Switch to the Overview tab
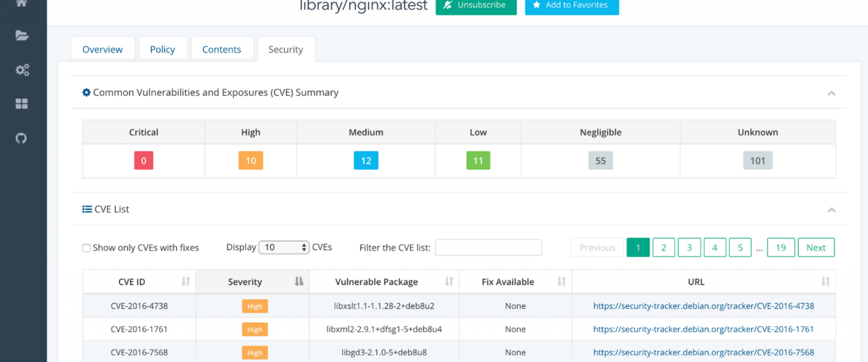This screenshot has width=868, height=362. click(103, 49)
